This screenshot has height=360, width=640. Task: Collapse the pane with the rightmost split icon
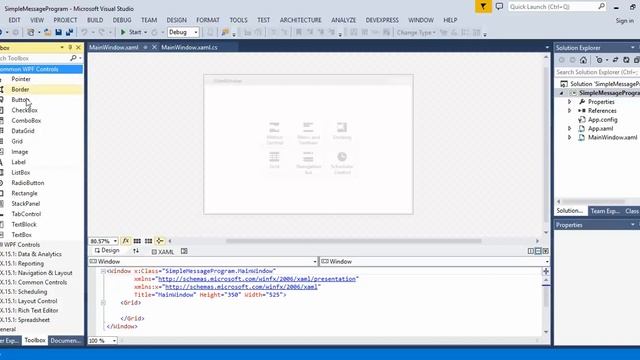(545, 251)
